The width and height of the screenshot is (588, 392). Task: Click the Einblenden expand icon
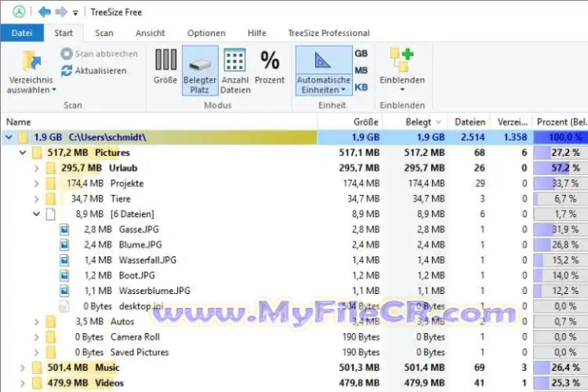pyautogui.click(x=402, y=60)
